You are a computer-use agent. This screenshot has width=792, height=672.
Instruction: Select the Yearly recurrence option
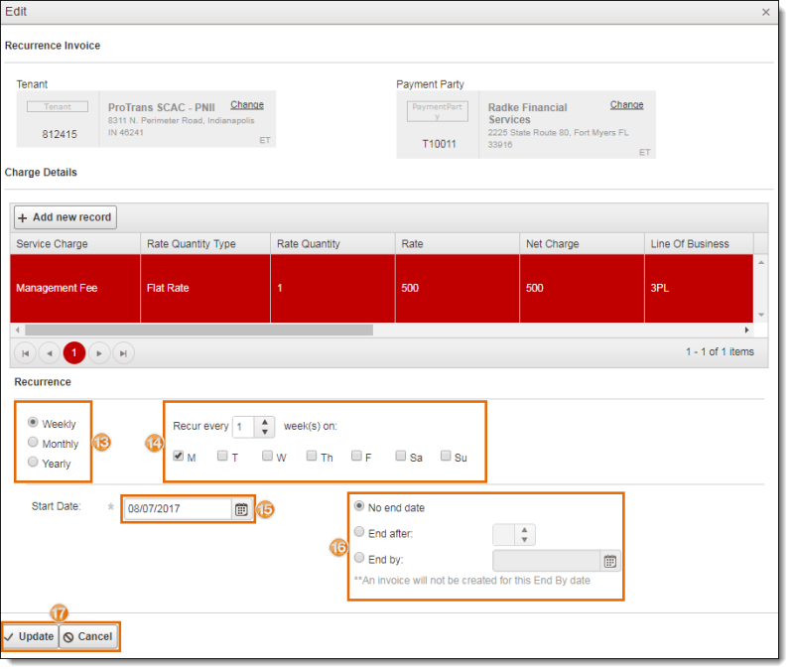pyautogui.click(x=34, y=463)
